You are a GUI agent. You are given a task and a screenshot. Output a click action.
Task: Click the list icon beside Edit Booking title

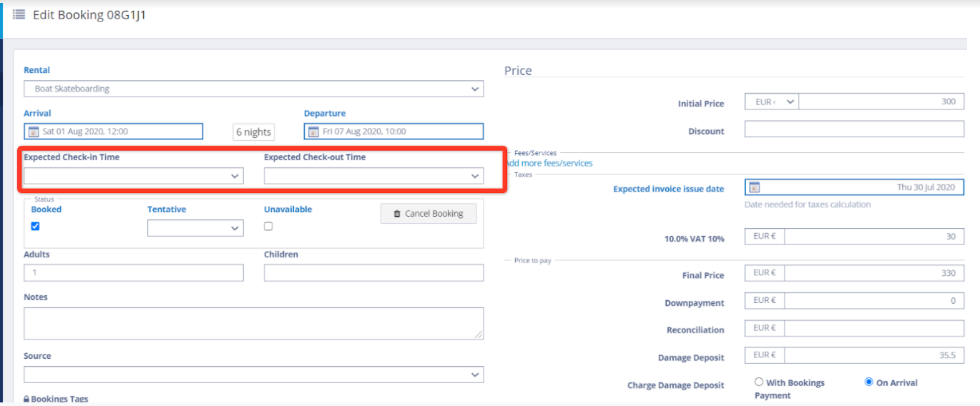click(19, 14)
